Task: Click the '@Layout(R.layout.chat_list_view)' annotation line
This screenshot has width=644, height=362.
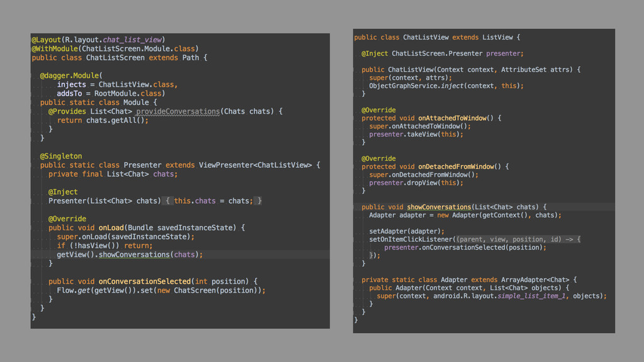Action: [x=99, y=40]
